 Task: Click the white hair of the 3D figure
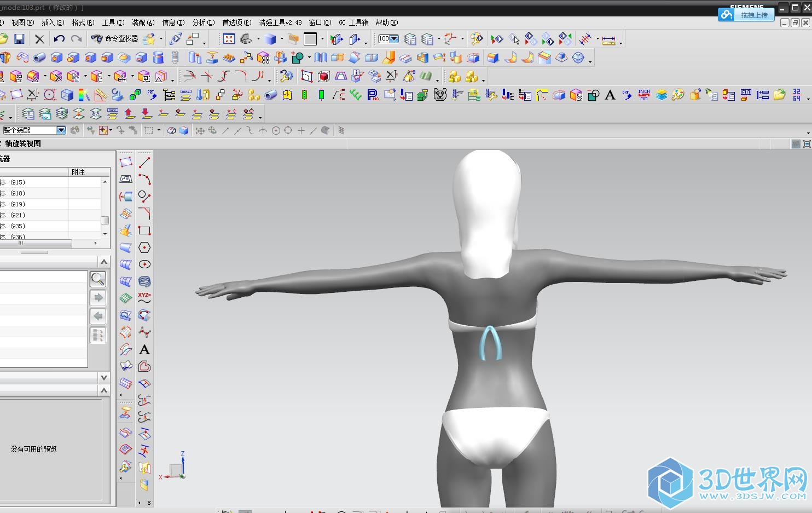coord(487,214)
